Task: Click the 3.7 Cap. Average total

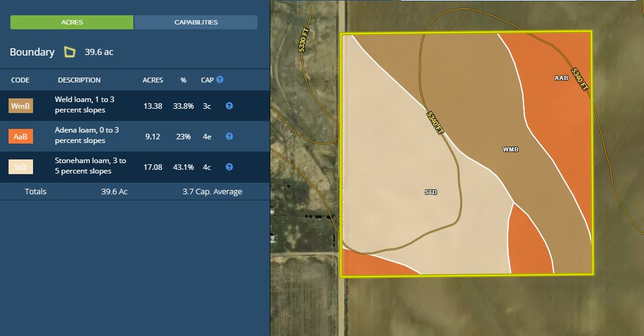Action: [212, 192]
